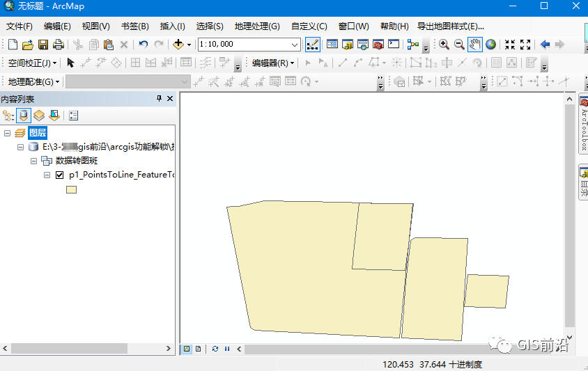This screenshot has height=371, width=588.
Task: Click the New map document icon
Action: click(13, 45)
